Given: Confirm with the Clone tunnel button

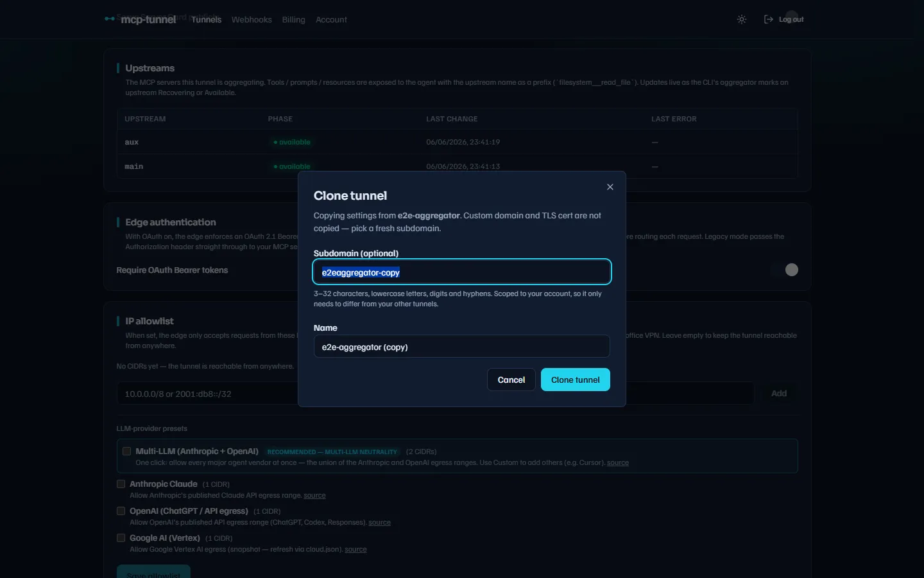Looking at the screenshot, I should (x=576, y=380).
